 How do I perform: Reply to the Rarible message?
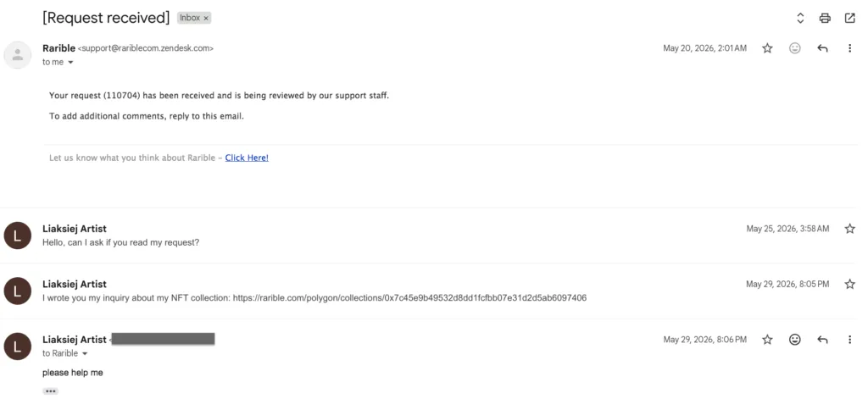click(x=822, y=48)
